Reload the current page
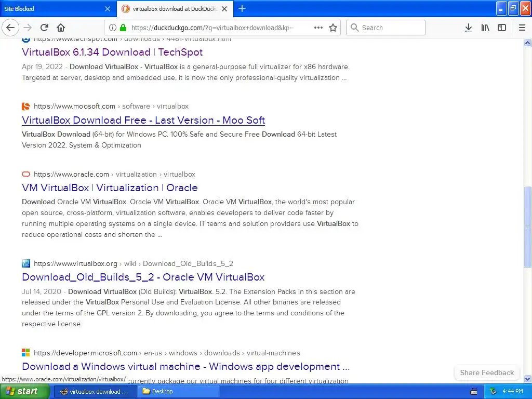532x399 pixels. [x=44, y=28]
